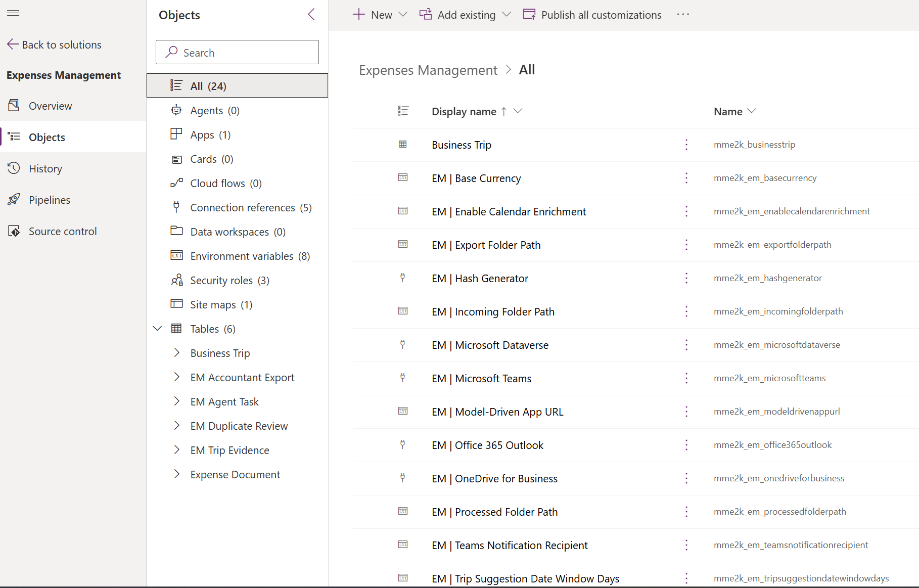Viewport: 919px width, 588px height.
Task: Open the Business Trip row
Action: [462, 145]
